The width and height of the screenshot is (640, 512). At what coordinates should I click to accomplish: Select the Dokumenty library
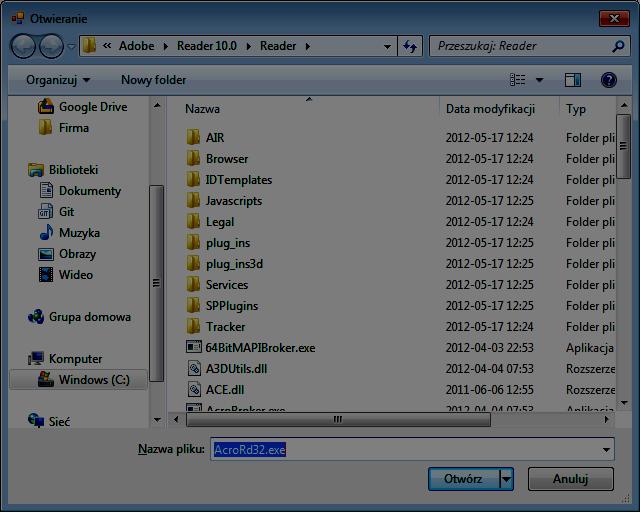(x=80, y=191)
